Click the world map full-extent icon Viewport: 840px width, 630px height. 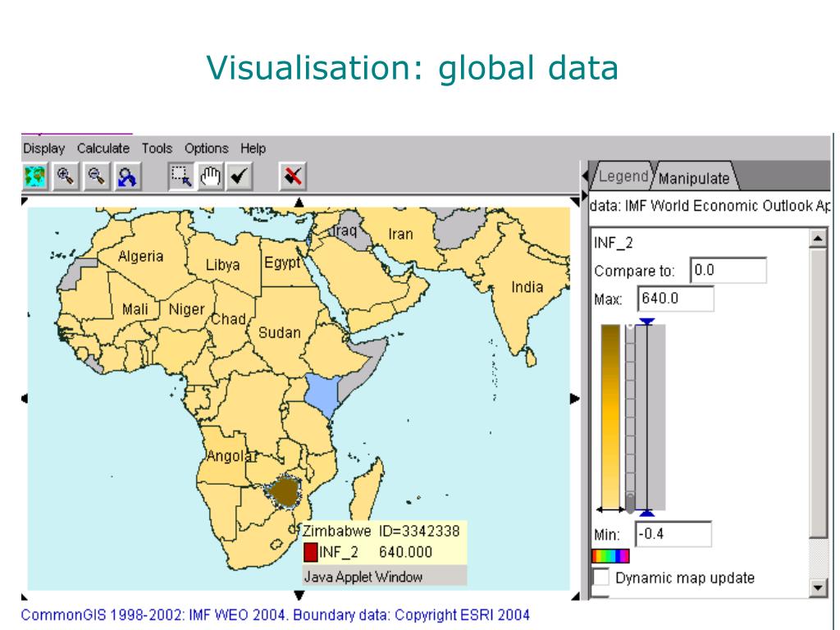coord(34,176)
